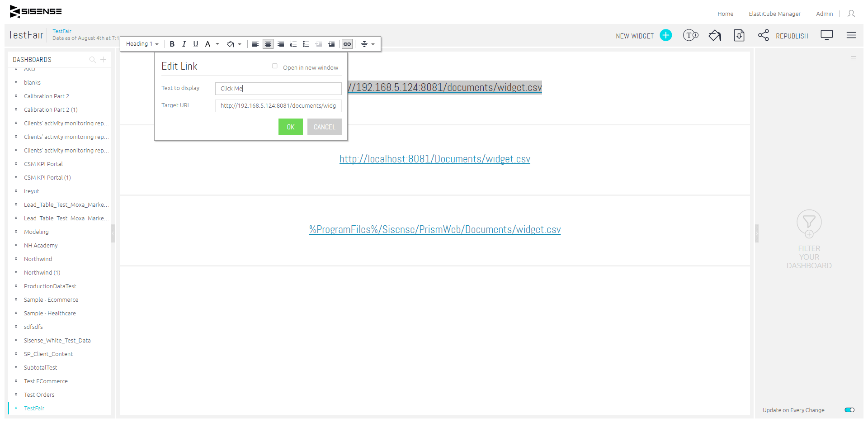The height and width of the screenshot is (423, 868).
Task: Go to the Home menu
Action: point(726,14)
